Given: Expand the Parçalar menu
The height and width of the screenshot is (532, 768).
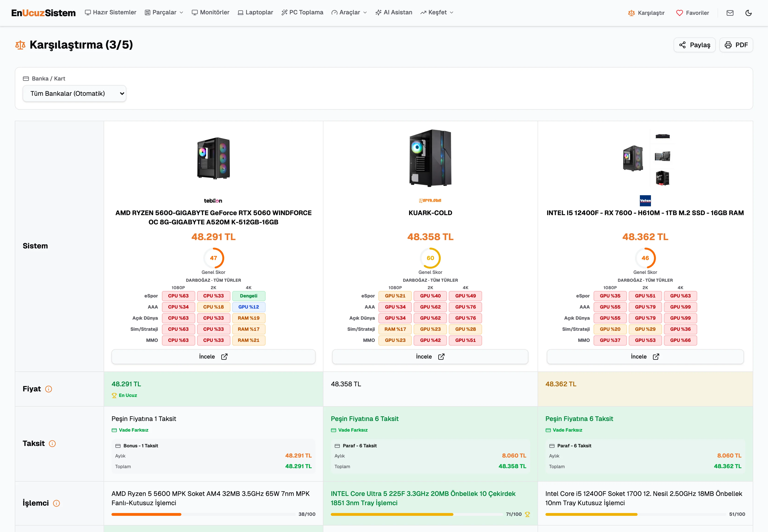Looking at the screenshot, I should [164, 12].
